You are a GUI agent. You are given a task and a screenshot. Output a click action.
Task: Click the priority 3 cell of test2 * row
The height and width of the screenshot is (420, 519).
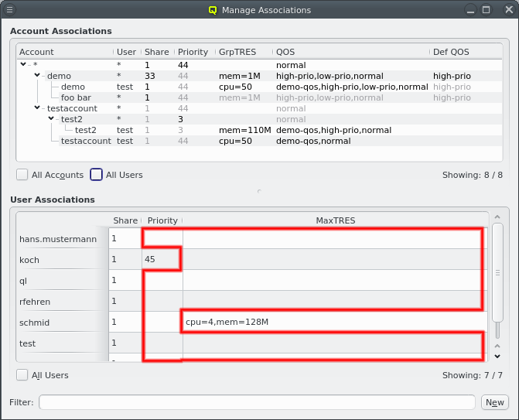click(180, 119)
